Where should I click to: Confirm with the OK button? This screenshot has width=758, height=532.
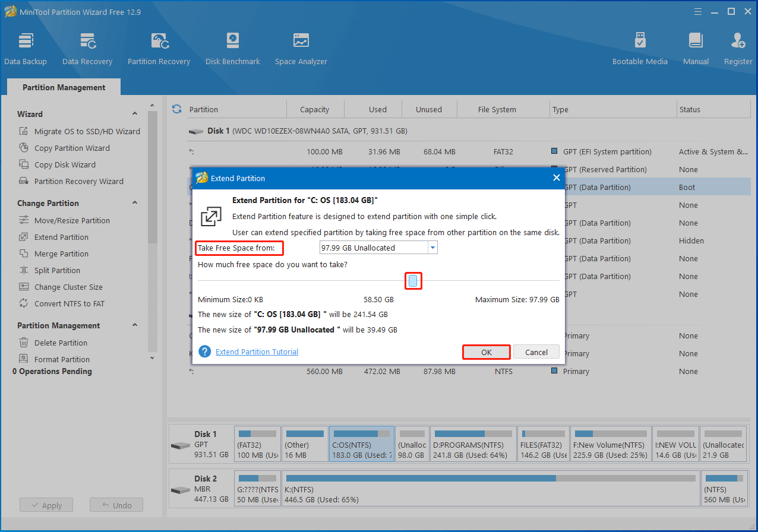(x=486, y=352)
